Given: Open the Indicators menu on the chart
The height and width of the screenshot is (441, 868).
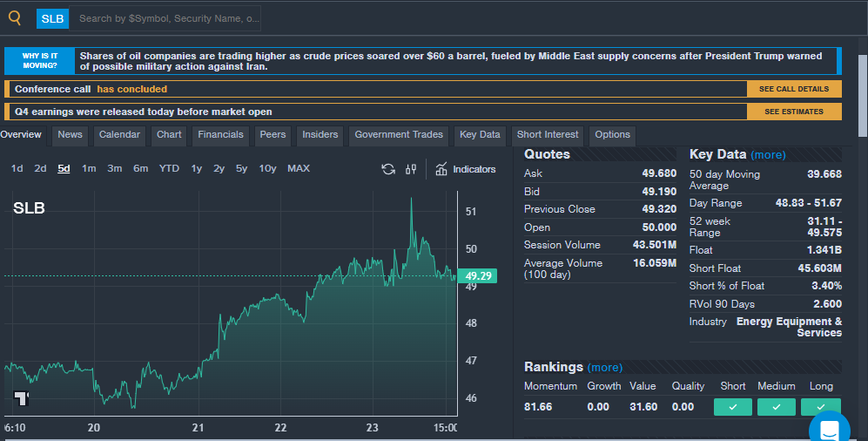Looking at the screenshot, I should coord(465,169).
